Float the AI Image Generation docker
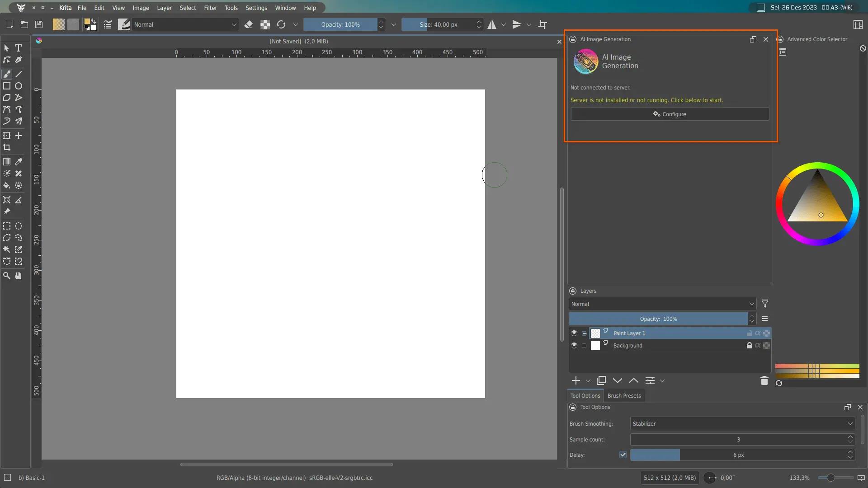 [753, 39]
